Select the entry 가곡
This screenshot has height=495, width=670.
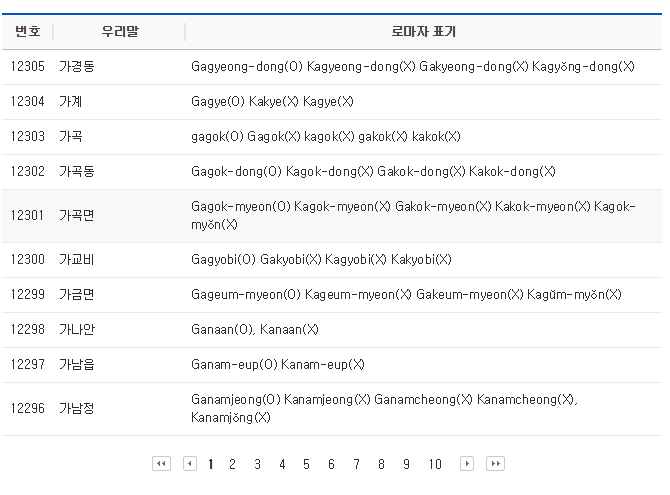tap(71, 137)
